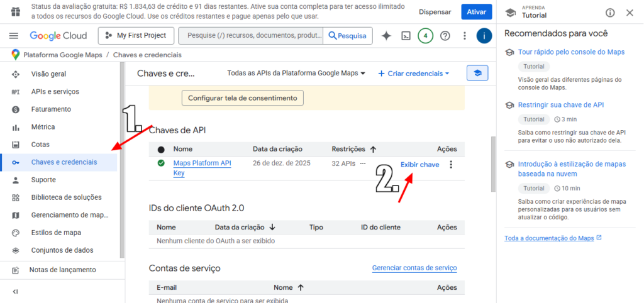Expand the Todas as APIs filter dropdown
Image resolution: width=644 pixels, height=303 pixels.
(x=296, y=74)
